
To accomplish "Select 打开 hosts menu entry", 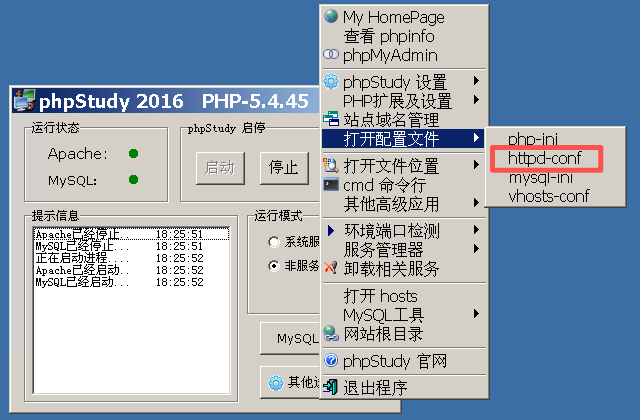I will pyautogui.click(x=404, y=296).
